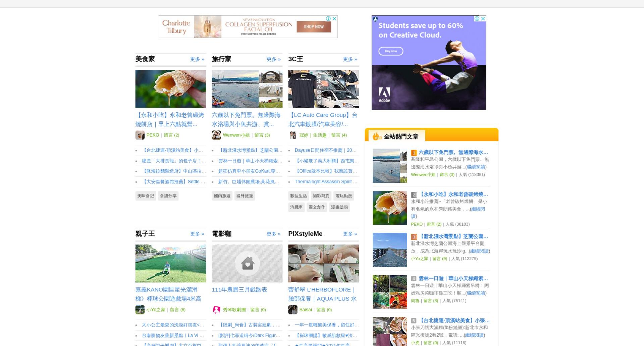644x346 pixels.
Task: Click the green lawn thumbnail in 親子王
Action: click(x=171, y=264)
